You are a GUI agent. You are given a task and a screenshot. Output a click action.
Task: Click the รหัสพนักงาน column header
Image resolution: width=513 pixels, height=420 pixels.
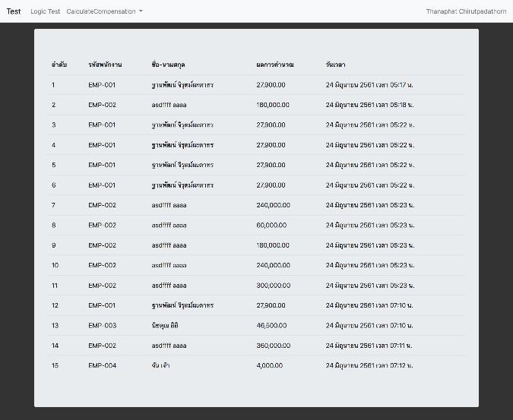(105, 65)
